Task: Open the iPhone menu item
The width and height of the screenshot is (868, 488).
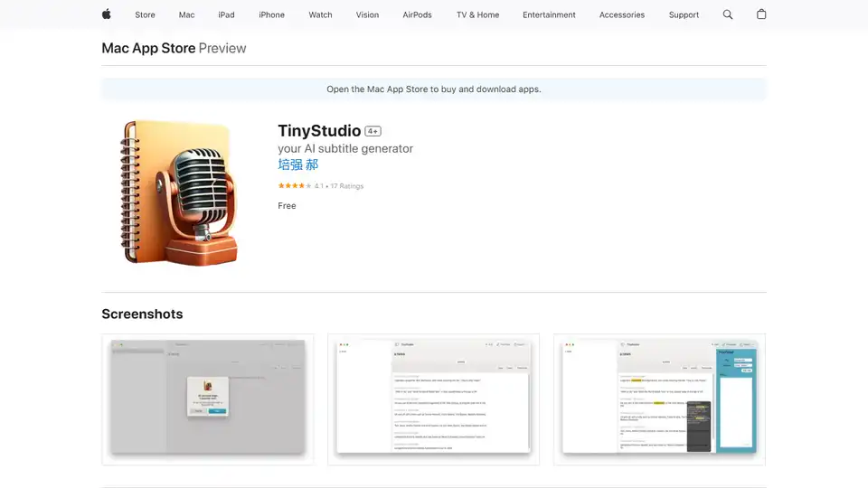Action: point(272,15)
